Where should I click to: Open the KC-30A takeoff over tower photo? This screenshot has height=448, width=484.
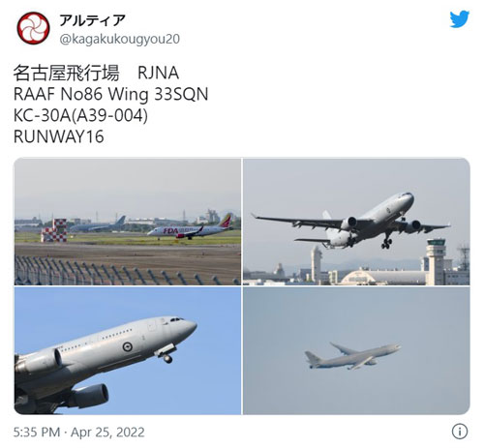356,222
